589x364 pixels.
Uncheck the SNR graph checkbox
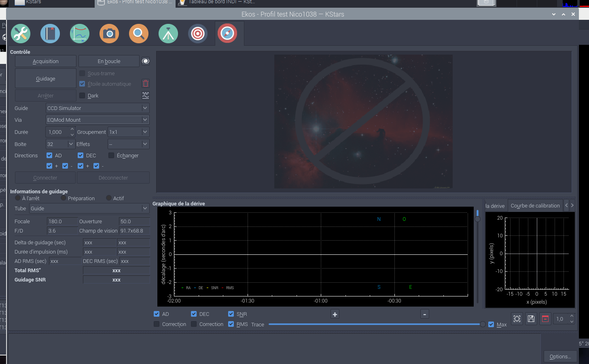click(231, 314)
